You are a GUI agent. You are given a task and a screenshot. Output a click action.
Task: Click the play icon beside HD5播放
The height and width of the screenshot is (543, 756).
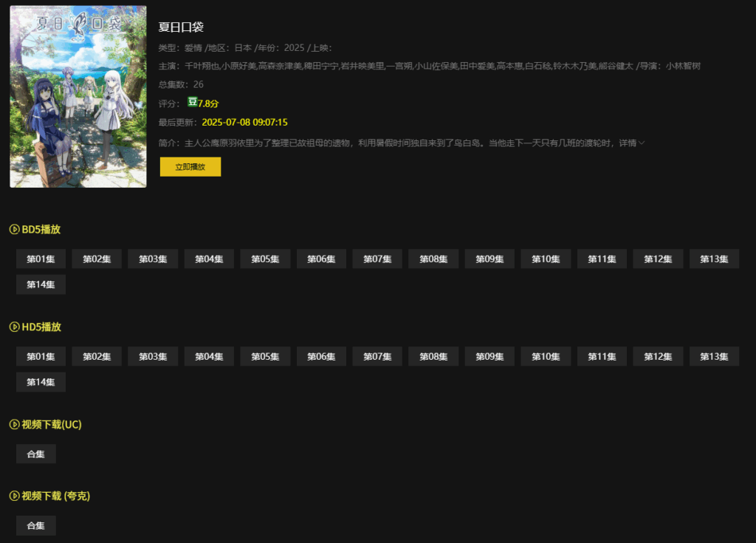[x=15, y=327]
